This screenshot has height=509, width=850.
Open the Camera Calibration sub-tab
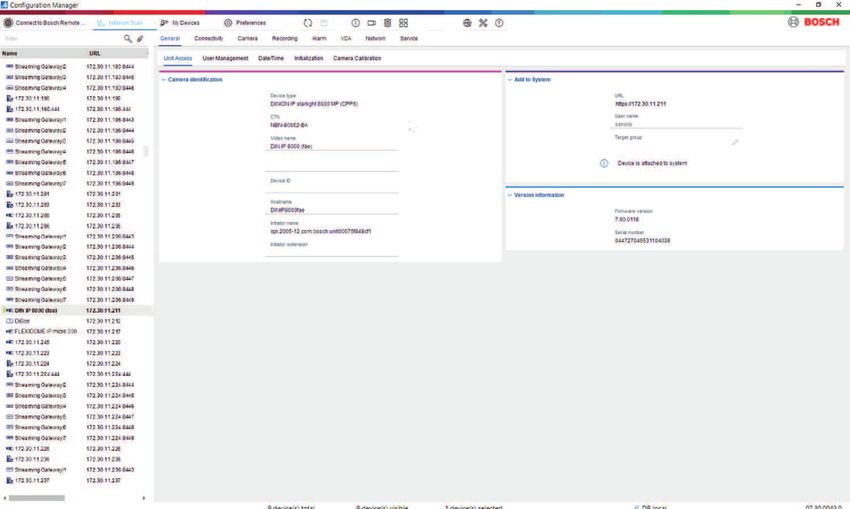[x=357, y=58]
